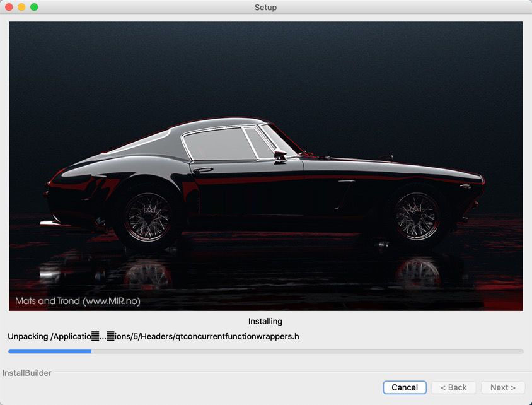Click the disabled Back button
The height and width of the screenshot is (405, 532).
coord(454,387)
